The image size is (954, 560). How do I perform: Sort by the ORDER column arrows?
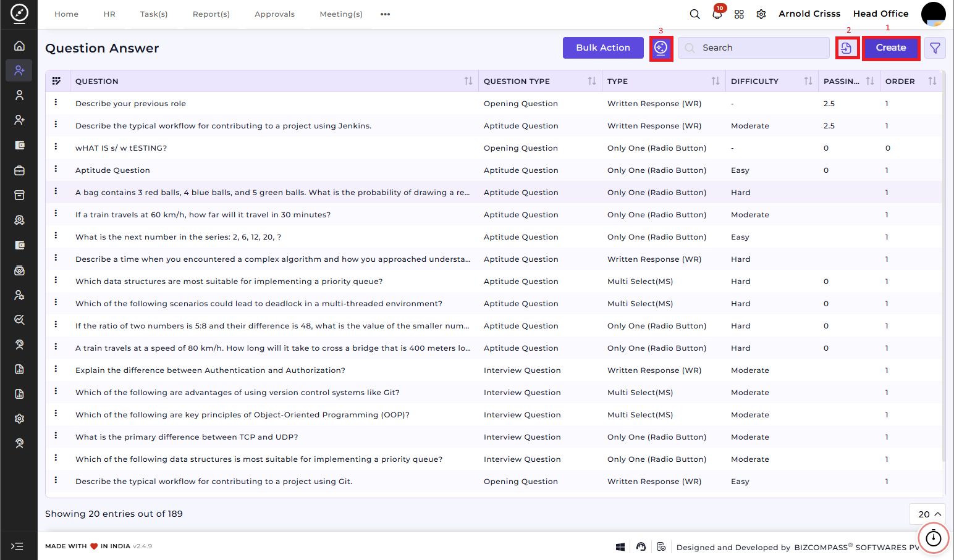click(932, 81)
